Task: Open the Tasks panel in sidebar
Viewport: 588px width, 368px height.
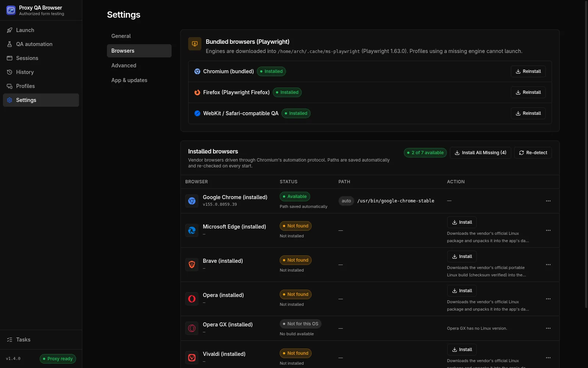Action: click(41, 340)
